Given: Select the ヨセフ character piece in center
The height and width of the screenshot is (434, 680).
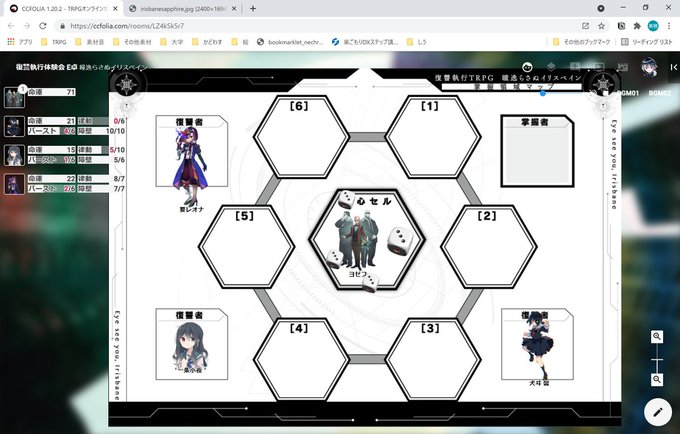Looking at the screenshot, I should pos(357,241).
